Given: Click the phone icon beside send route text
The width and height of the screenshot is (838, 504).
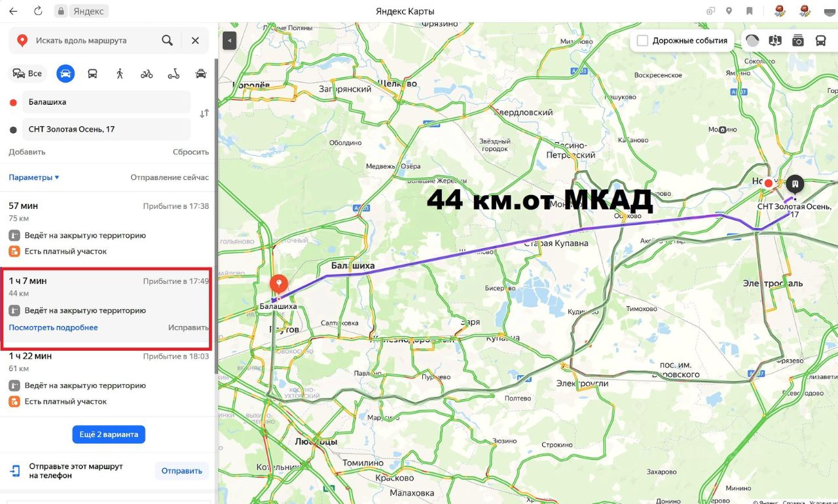Looking at the screenshot, I should coord(15,471).
